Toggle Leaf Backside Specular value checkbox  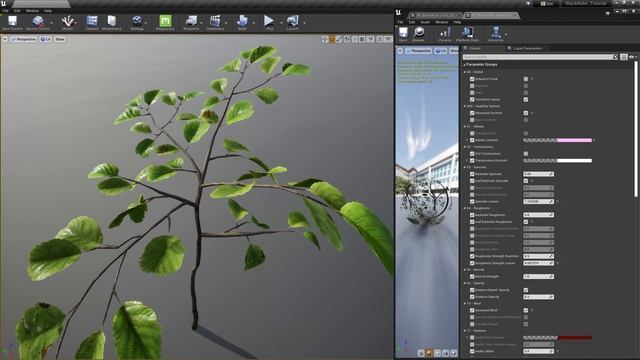[526, 181]
